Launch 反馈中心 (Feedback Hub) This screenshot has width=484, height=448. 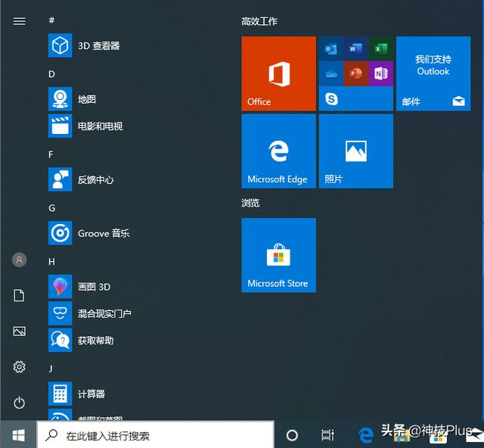[81, 179]
